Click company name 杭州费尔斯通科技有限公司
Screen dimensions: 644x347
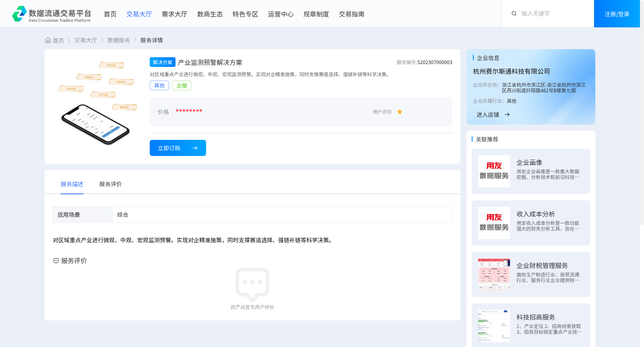(512, 71)
